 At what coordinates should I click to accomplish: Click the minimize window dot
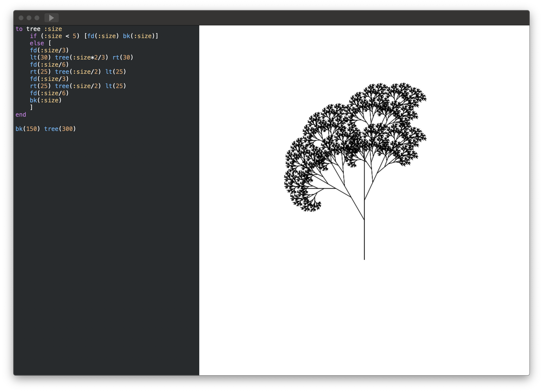pyautogui.click(x=29, y=18)
